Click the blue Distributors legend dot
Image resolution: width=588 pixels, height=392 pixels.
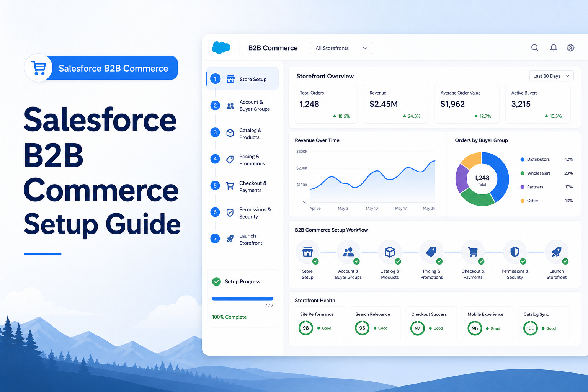pos(522,159)
